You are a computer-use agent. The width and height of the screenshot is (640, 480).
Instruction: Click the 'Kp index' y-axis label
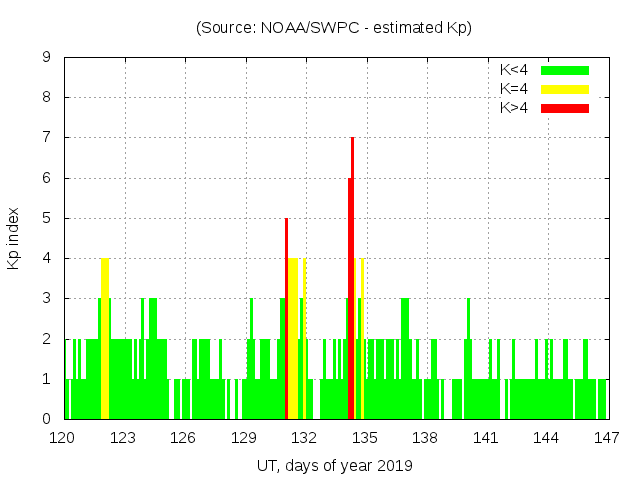coord(14,238)
